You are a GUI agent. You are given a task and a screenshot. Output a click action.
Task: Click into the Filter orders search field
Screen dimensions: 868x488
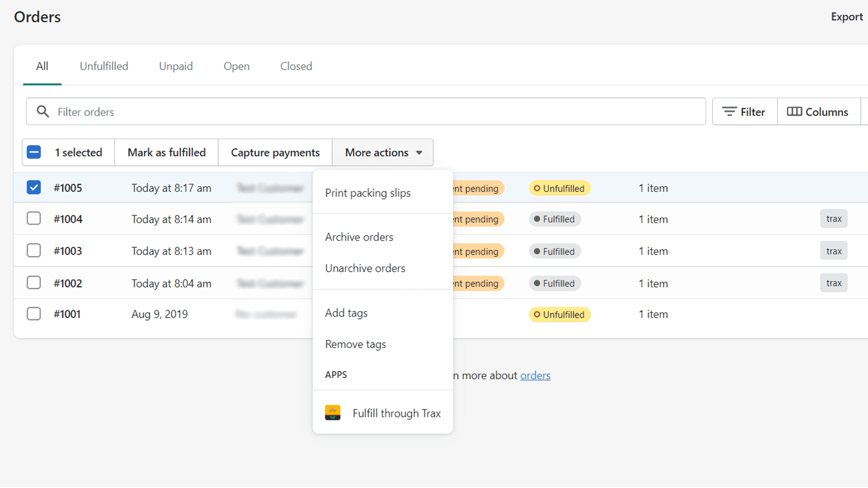click(374, 112)
